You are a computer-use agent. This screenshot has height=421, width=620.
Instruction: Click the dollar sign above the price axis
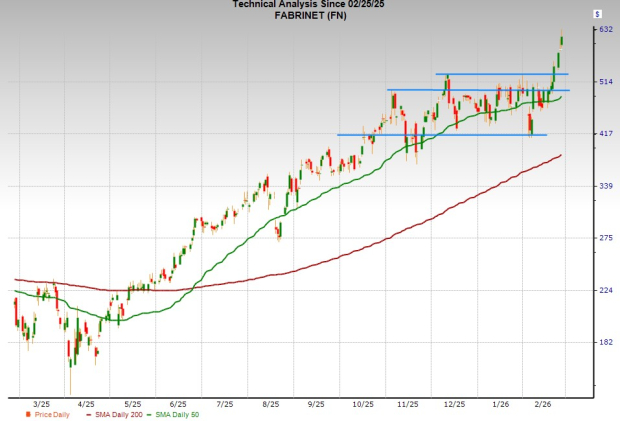pos(596,16)
